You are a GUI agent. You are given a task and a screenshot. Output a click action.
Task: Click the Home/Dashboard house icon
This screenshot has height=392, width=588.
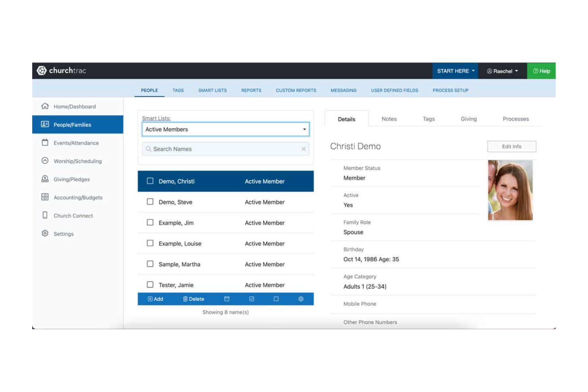point(45,106)
